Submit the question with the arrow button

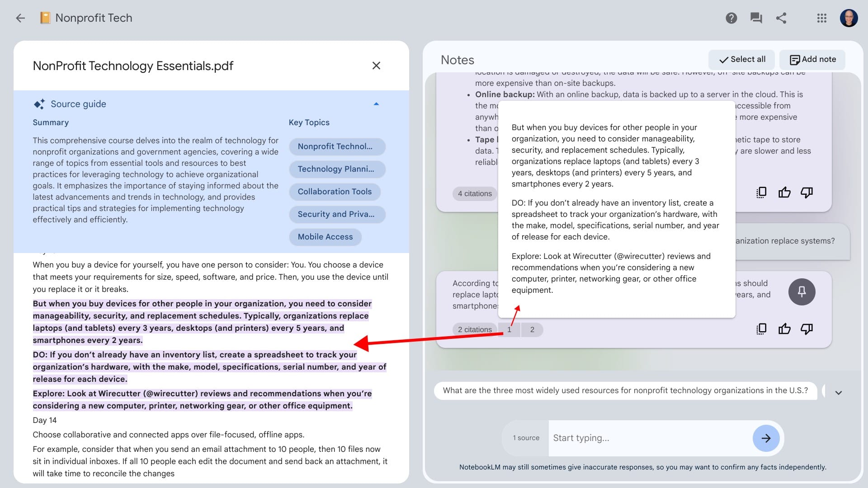(x=766, y=438)
